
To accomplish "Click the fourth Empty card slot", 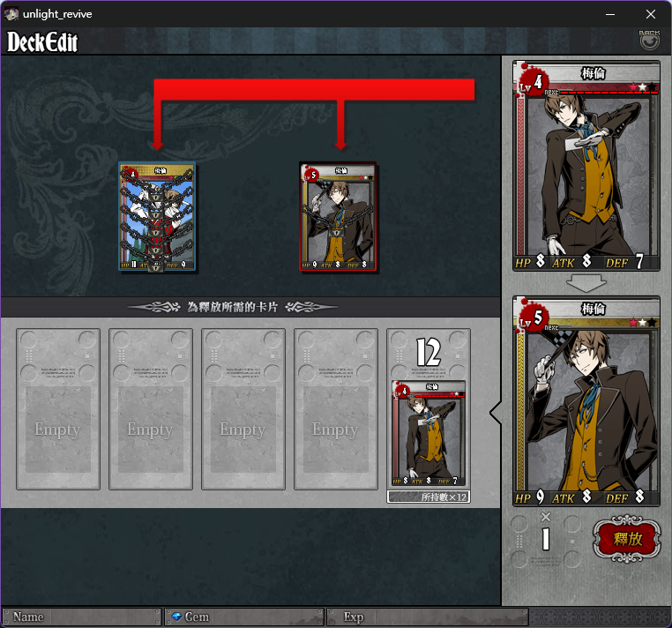I will click(336, 409).
